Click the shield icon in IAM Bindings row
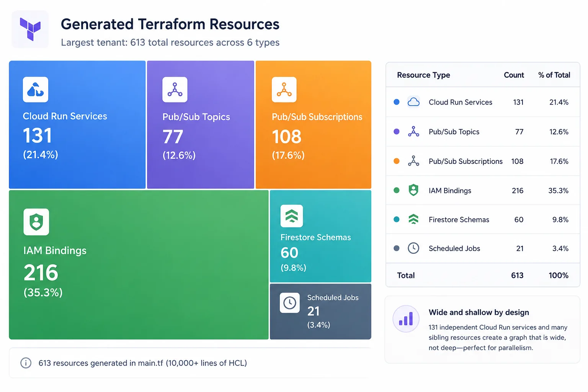588x392 pixels. [413, 190]
